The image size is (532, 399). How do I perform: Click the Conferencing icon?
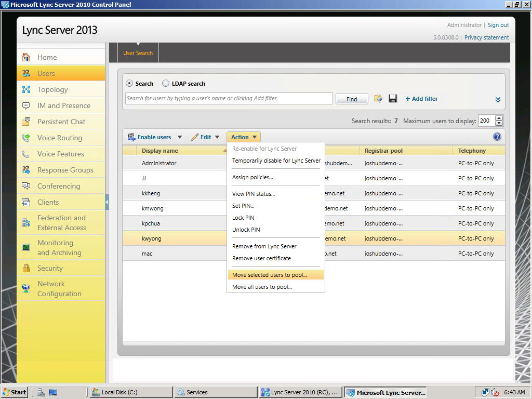(x=26, y=186)
